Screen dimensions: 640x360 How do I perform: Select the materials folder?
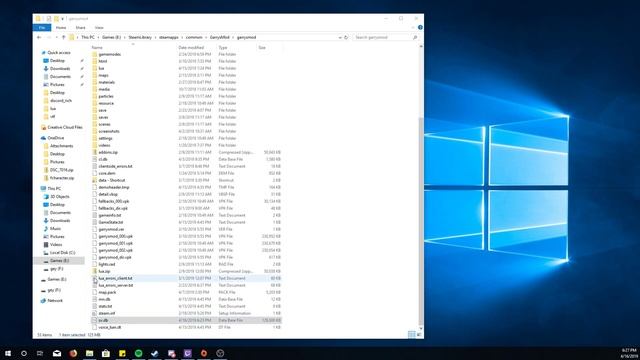[x=107, y=82]
